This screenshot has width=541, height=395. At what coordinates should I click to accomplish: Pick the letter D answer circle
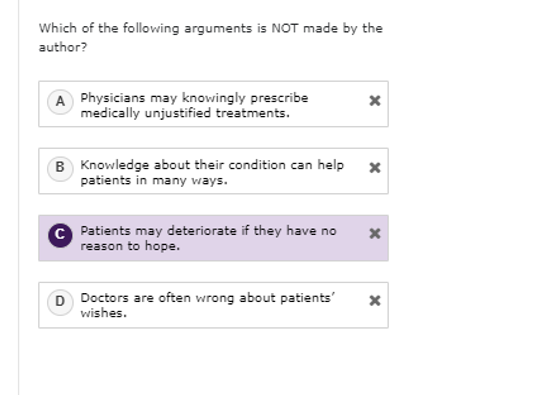click(60, 302)
